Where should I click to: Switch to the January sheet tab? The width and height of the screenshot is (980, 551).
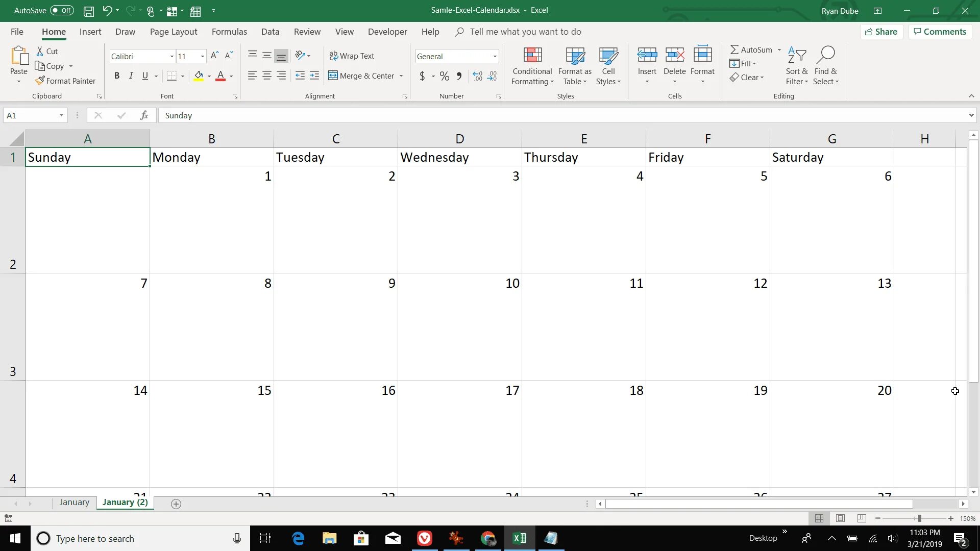click(75, 502)
